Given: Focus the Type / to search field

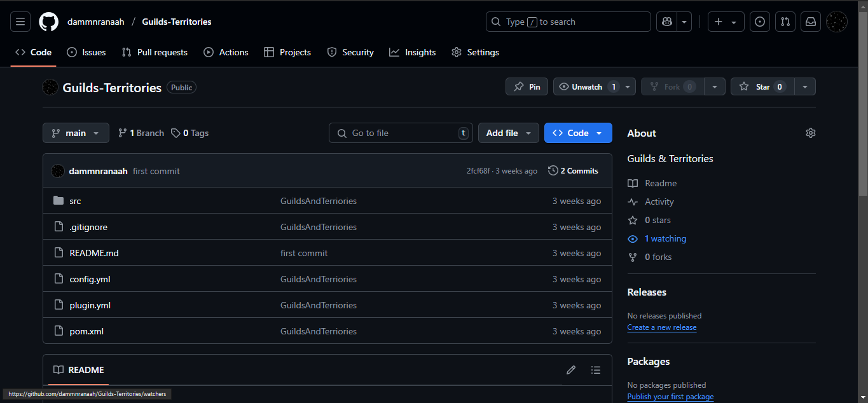Looking at the screenshot, I should 568,22.
